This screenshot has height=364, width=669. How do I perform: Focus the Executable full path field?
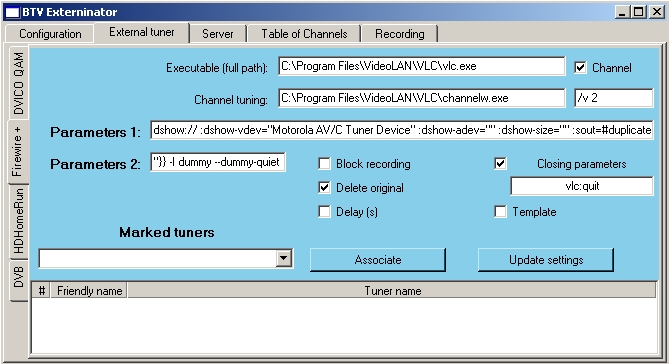pyautogui.click(x=422, y=66)
